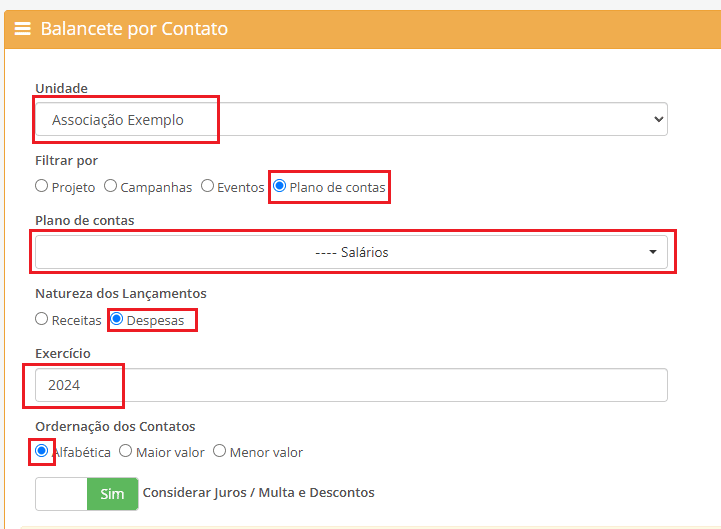Select the Campanhas filter radio button
721x529 pixels.
point(110,186)
